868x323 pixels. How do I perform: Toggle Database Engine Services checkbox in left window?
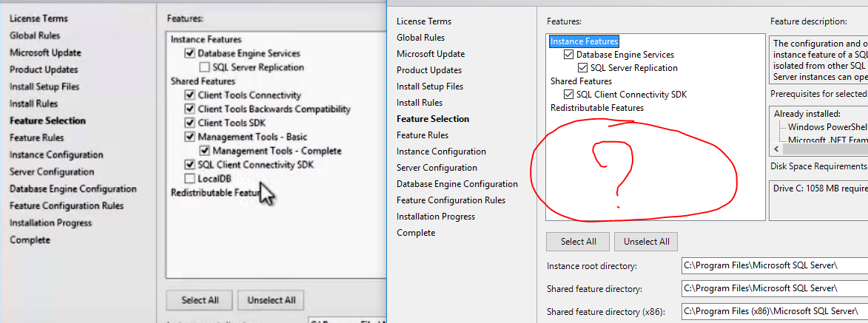coord(190,54)
